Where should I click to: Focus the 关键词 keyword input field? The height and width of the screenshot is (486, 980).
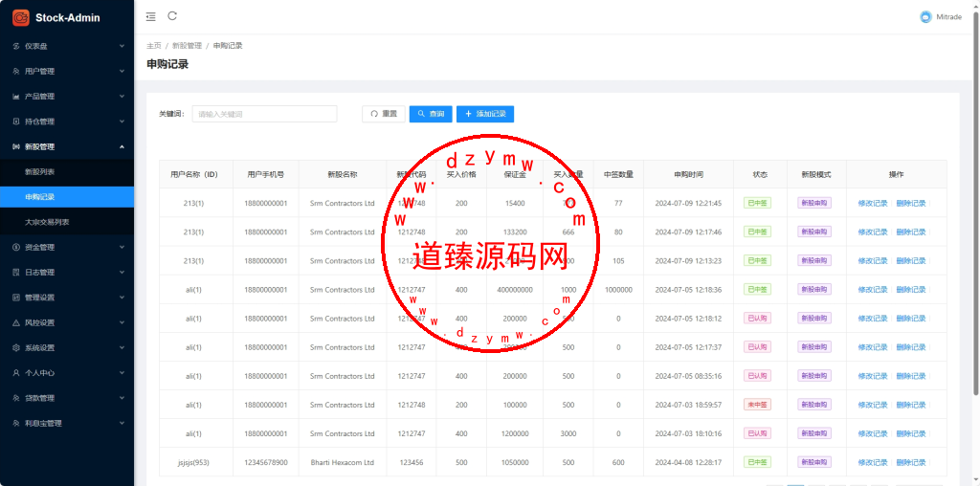(264, 114)
